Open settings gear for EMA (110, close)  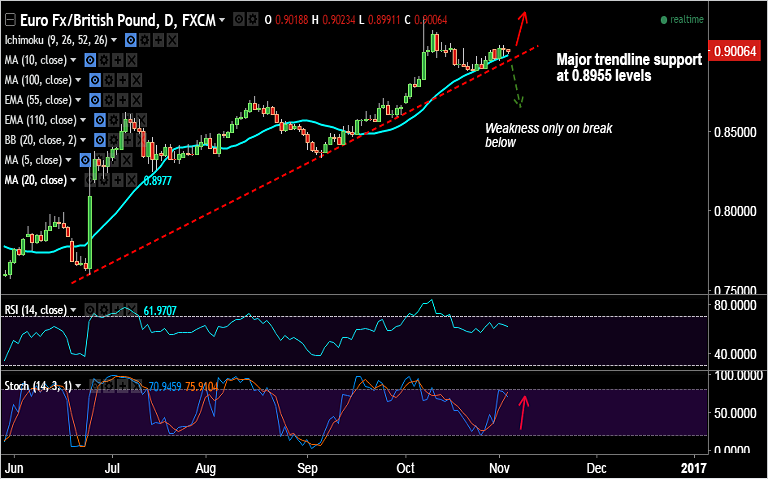114,120
